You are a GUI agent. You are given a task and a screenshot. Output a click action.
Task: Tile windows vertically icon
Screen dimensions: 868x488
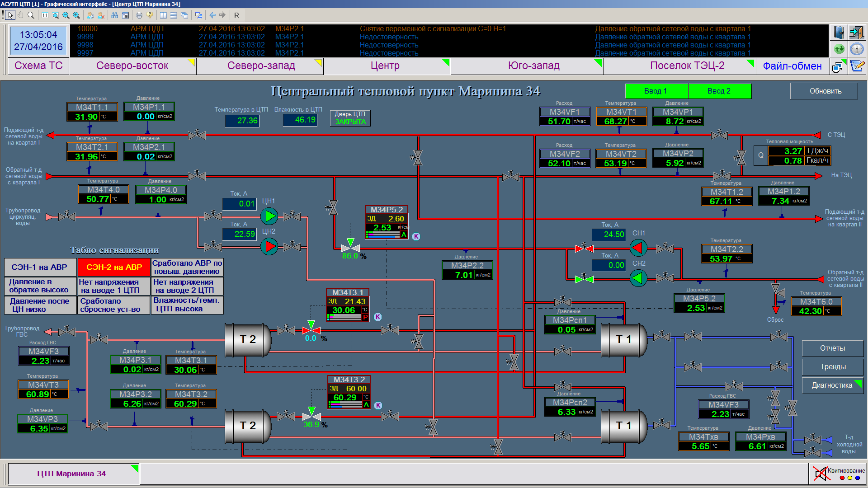163,15
